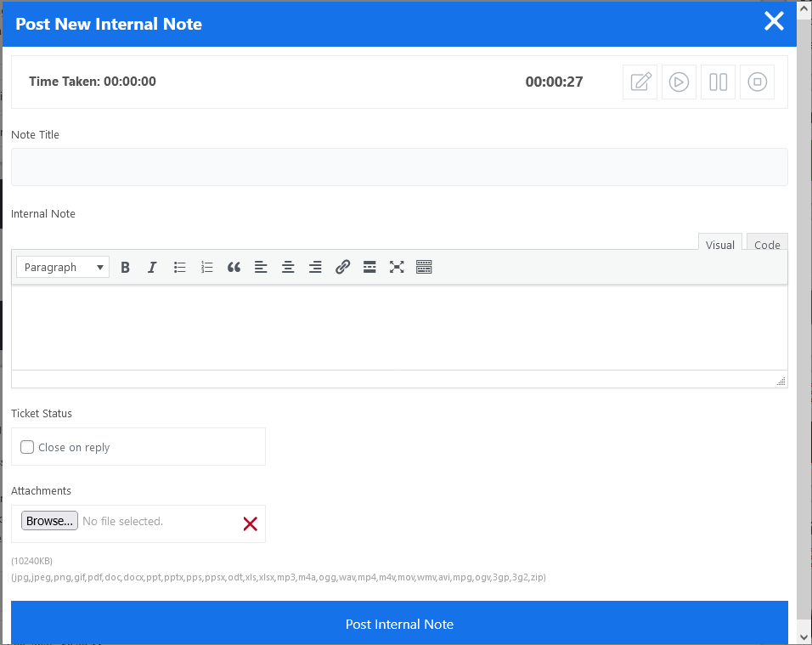
Task: Enter fullscreen editor mode
Action: (397, 267)
